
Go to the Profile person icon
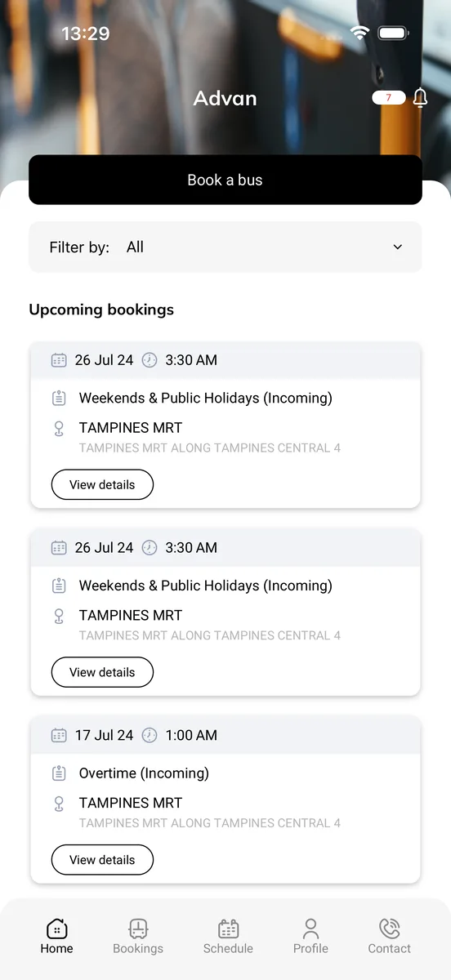tap(310, 929)
